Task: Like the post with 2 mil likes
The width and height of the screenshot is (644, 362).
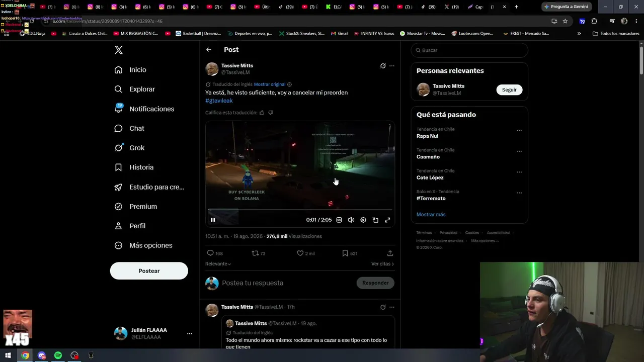Action: [x=300, y=253]
